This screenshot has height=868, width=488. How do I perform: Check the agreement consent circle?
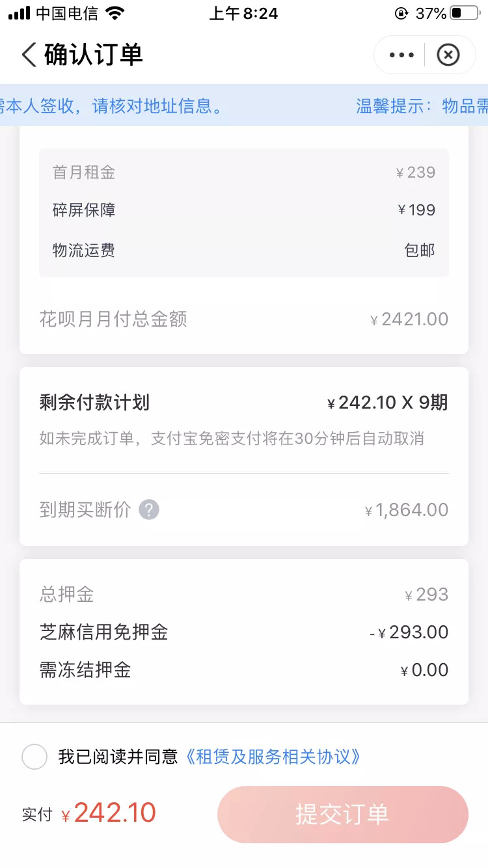34,757
